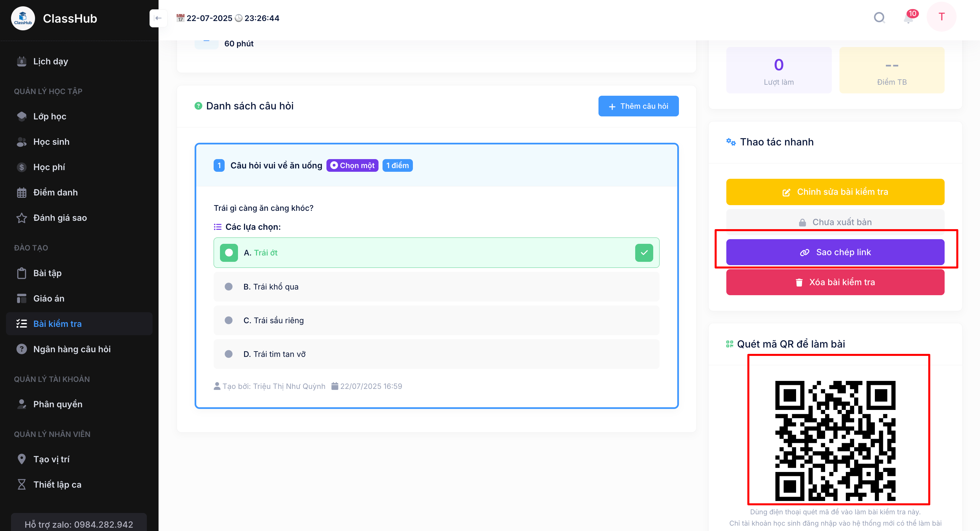
Task: Click the question number 1 badge
Action: click(219, 166)
